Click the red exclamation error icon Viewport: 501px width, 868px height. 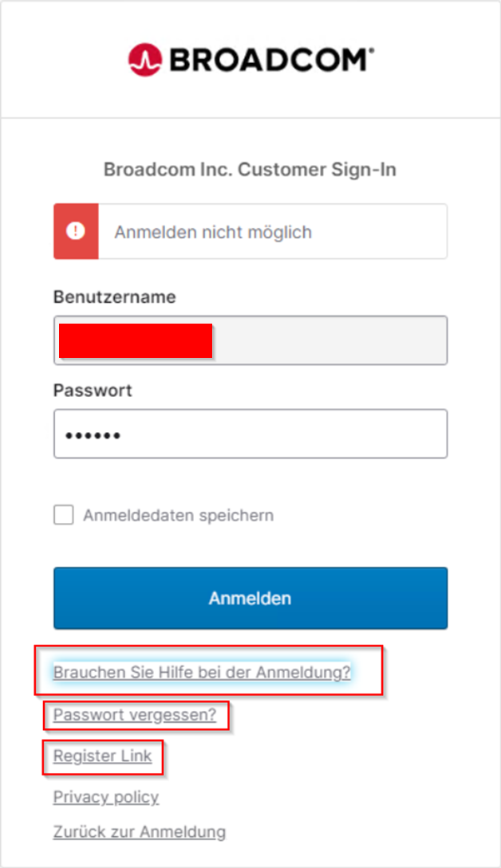tap(76, 231)
